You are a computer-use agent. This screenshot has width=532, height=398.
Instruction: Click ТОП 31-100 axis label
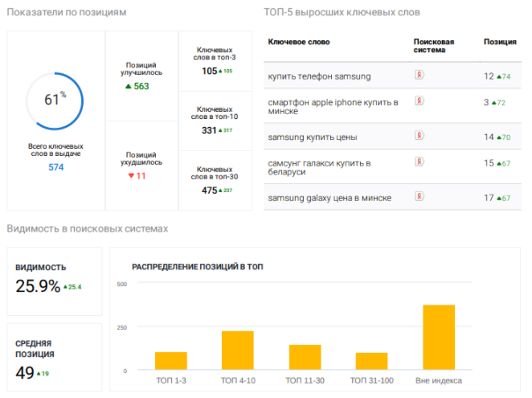point(372,380)
